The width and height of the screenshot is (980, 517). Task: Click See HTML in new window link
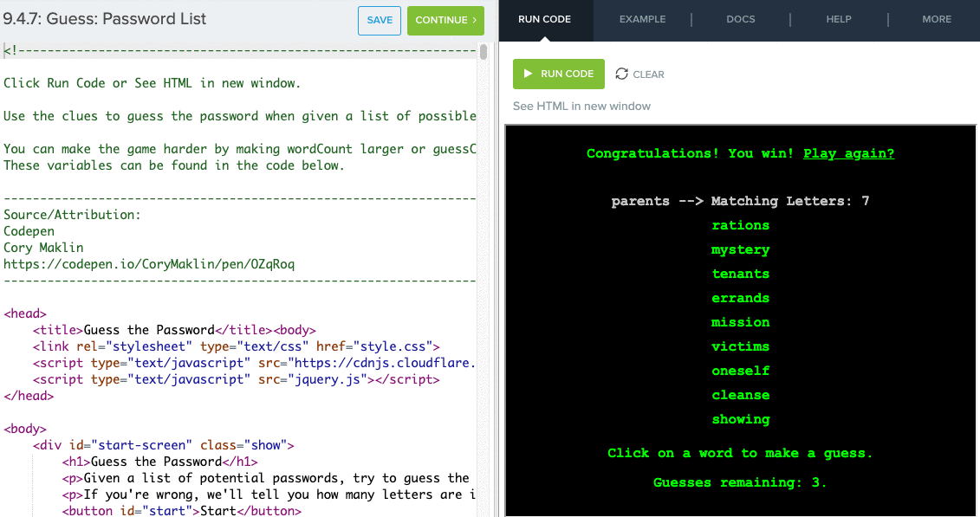pyautogui.click(x=582, y=107)
